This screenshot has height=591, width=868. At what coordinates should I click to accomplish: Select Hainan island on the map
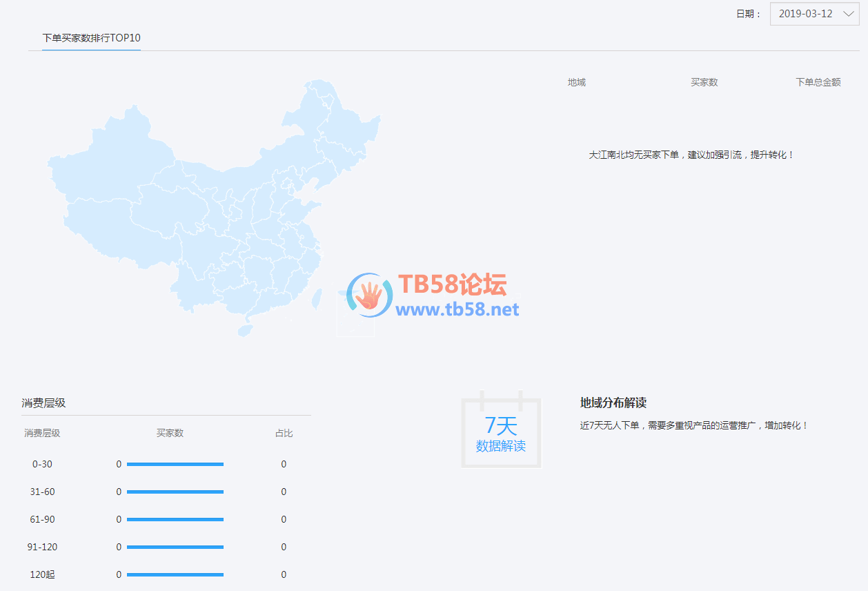click(245, 329)
